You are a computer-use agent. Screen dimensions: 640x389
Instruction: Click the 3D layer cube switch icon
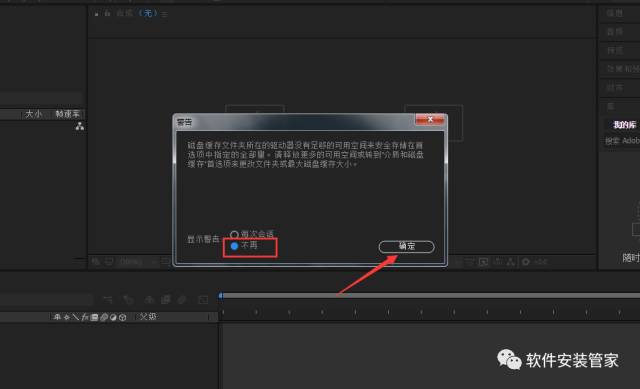point(122,317)
